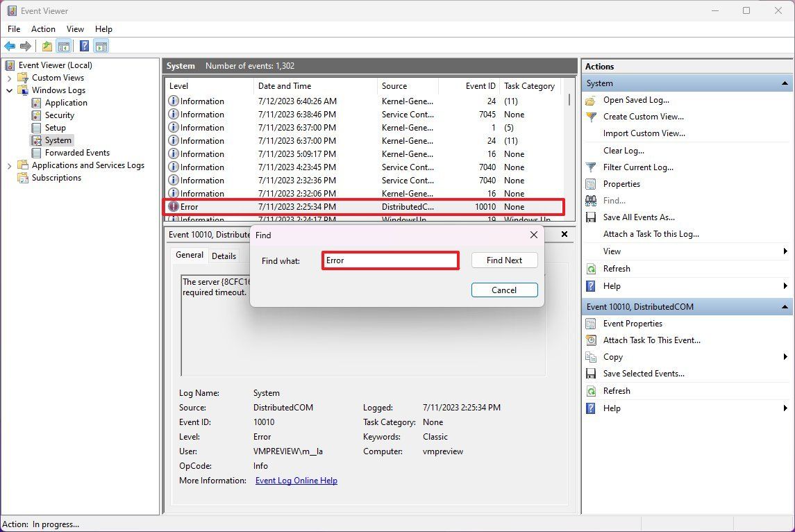Open the Event Log Online Help link
The image size is (795, 532).
coord(296,480)
